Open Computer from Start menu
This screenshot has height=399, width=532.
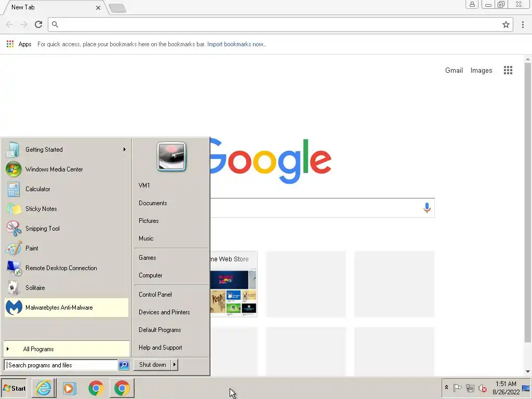[171, 275]
